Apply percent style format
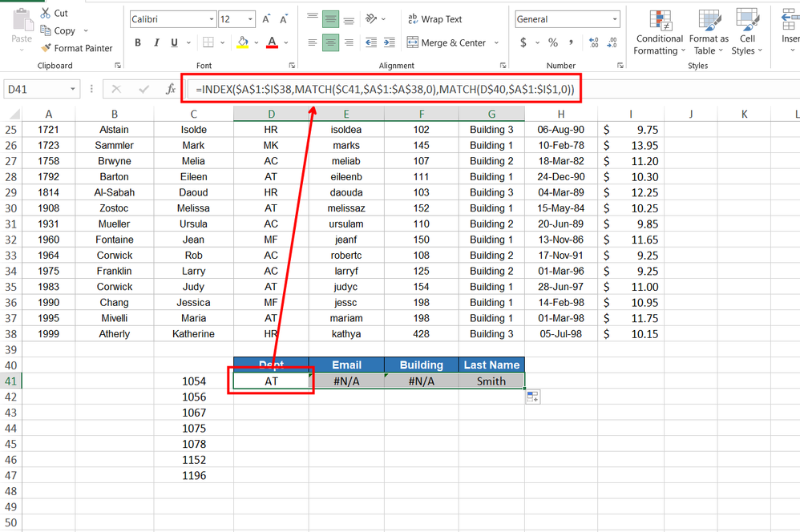This screenshot has height=532, width=800. [x=553, y=42]
